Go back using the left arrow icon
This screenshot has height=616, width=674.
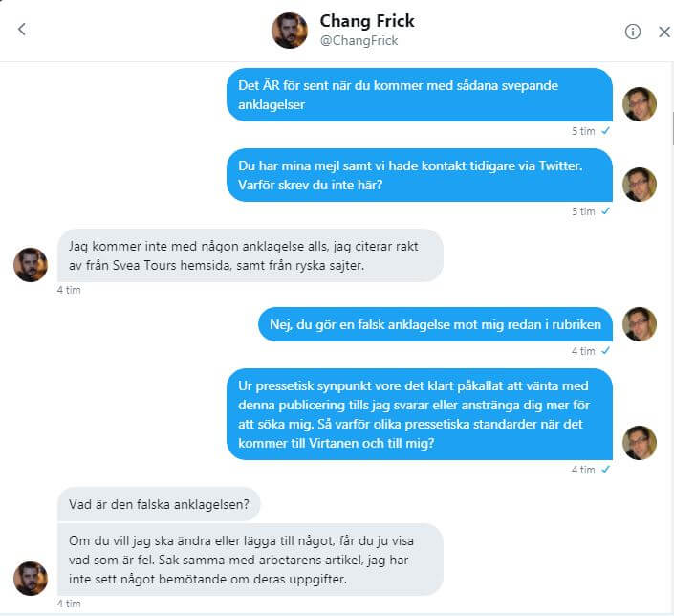coord(22,30)
